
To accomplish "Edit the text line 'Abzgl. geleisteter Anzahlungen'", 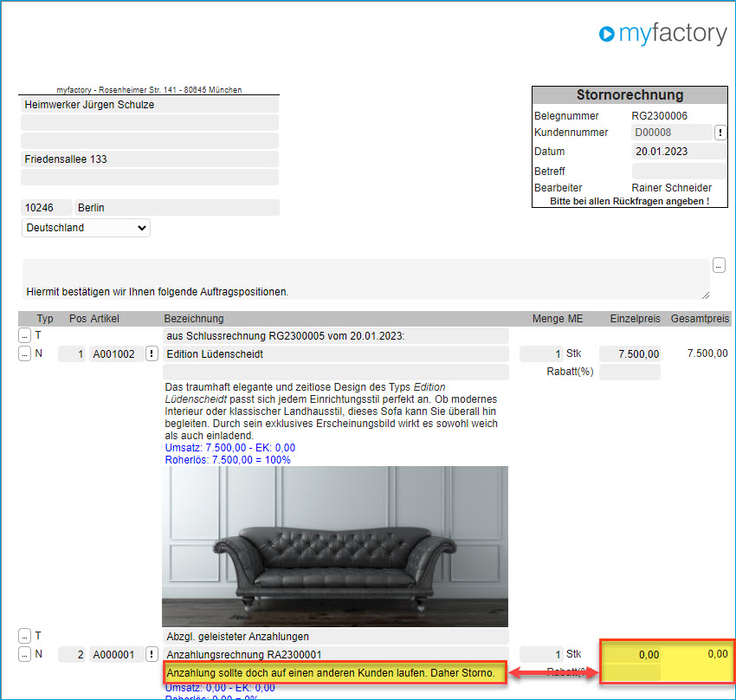I will tap(336, 636).
